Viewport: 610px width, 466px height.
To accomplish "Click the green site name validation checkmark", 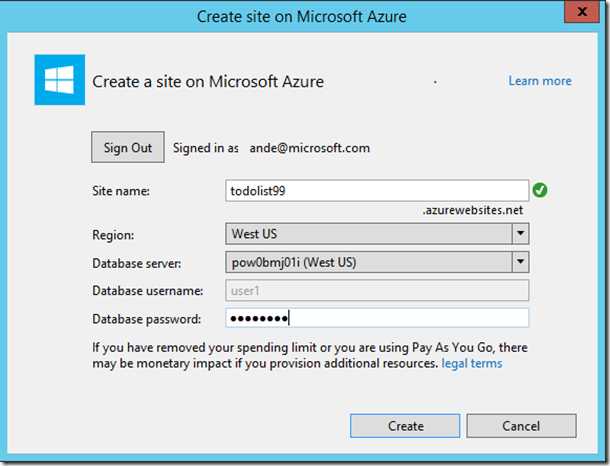I will click(540, 190).
